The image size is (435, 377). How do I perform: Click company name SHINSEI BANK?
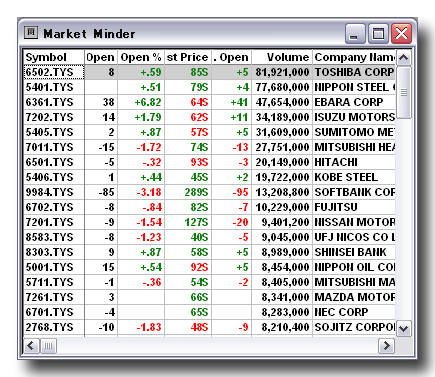pos(350,252)
